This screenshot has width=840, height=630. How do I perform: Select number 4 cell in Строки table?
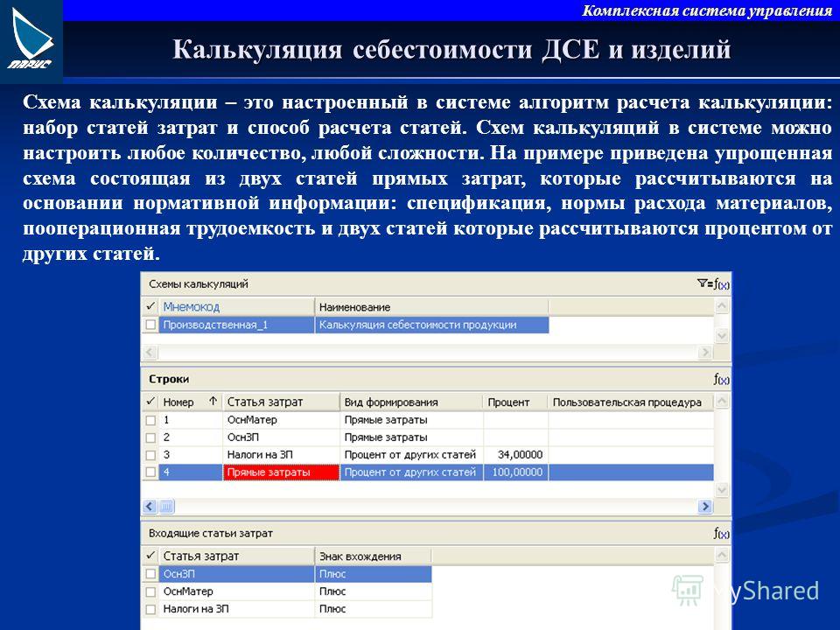190,472
